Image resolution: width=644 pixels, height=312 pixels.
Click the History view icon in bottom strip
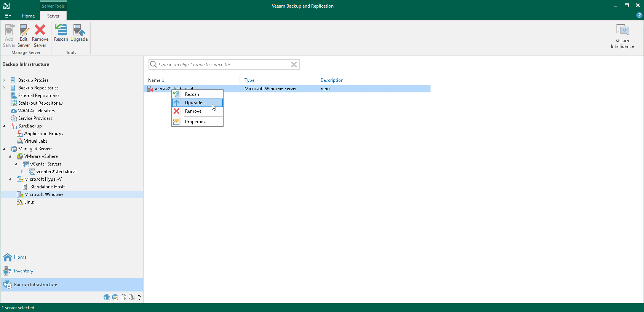[x=132, y=297]
